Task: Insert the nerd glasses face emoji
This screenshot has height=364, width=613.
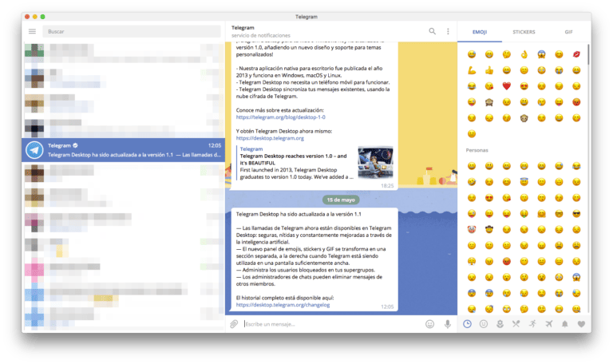Action: pyautogui.click(x=559, y=213)
